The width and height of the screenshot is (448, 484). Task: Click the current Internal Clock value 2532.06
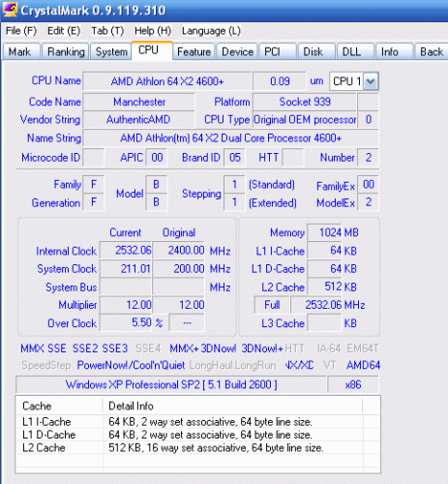[126, 251]
